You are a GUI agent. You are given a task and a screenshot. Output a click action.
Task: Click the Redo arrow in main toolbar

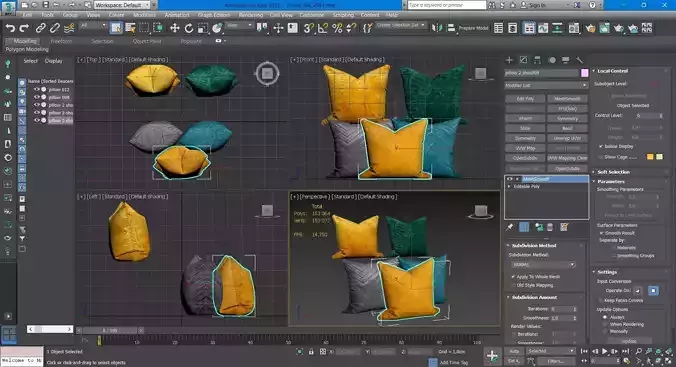click(25, 28)
